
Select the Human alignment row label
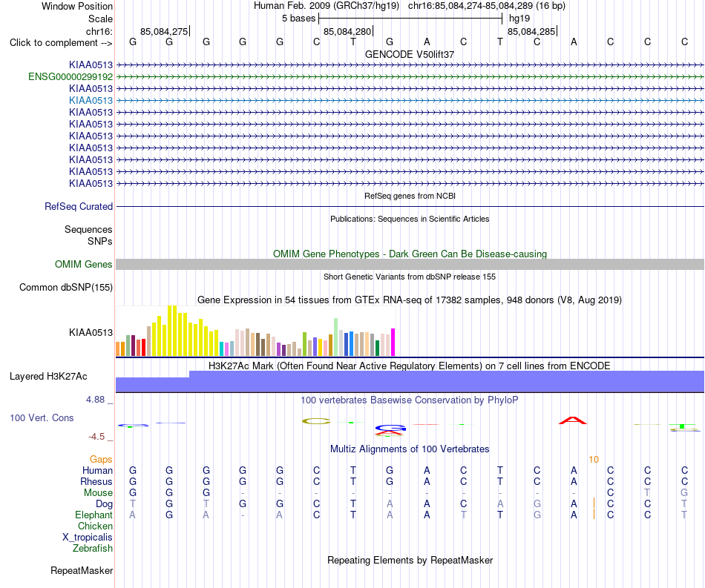pos(97,470)
